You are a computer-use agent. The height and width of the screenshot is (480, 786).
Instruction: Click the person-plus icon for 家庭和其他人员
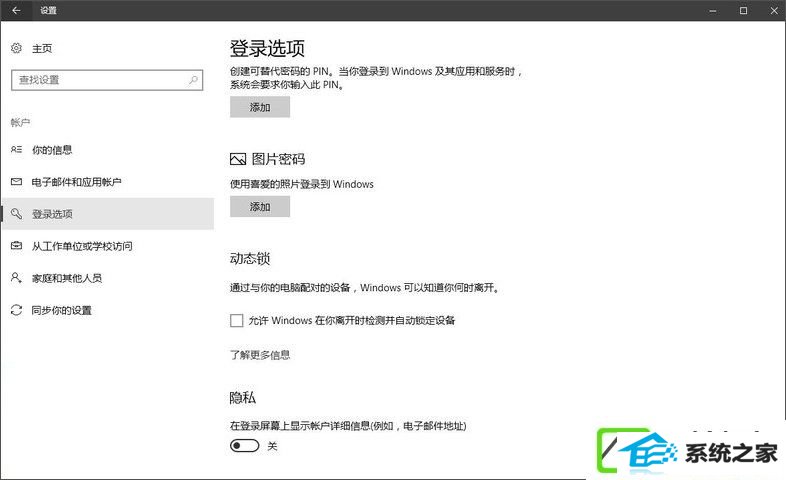pos(16,278)
